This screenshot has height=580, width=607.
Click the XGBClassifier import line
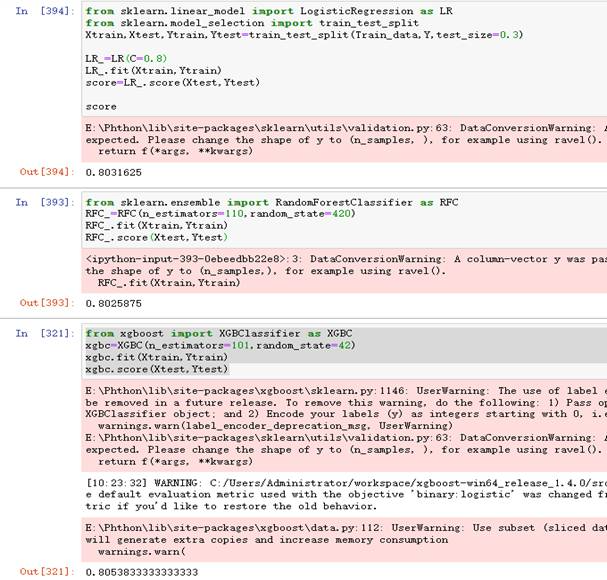pos(219,333)
